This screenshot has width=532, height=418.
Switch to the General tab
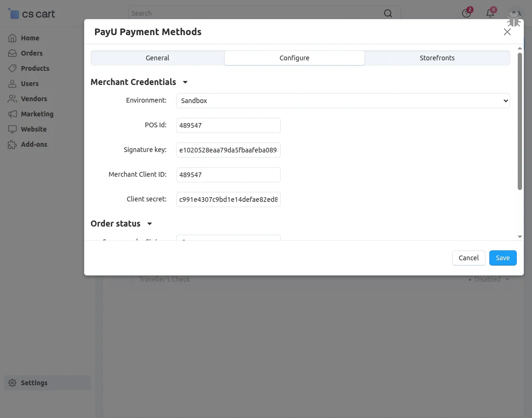157,57
